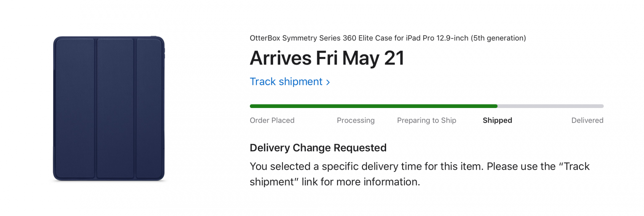The width and height of the screenshot is (644, 216).
Task: Click the middle fold panel of case image
Action: click(115, 108)
